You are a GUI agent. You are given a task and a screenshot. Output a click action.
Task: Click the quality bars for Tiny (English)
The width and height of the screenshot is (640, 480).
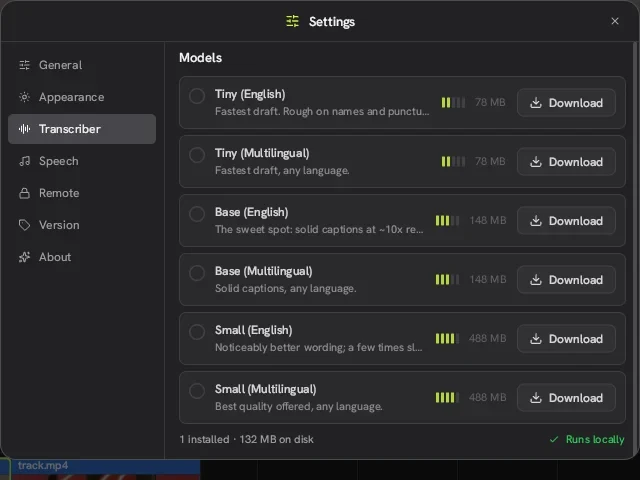pyautogui.click(x=453, y=102)
